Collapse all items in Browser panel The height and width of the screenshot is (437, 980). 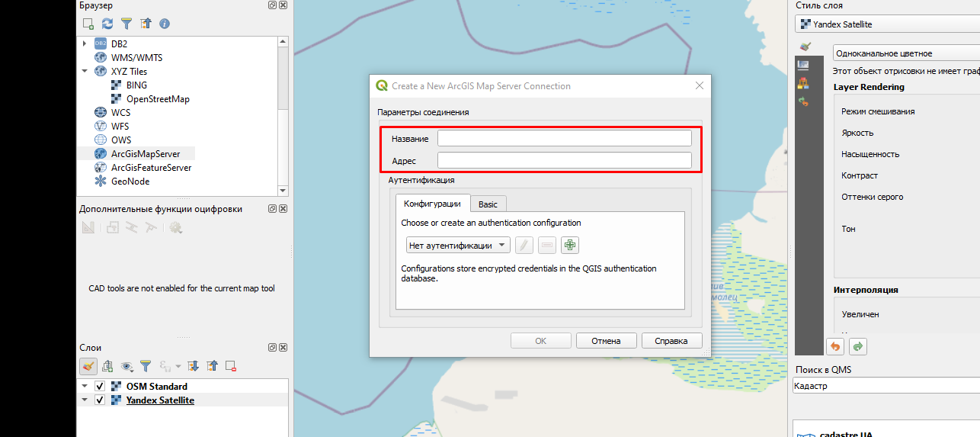(x=146, y=24)
